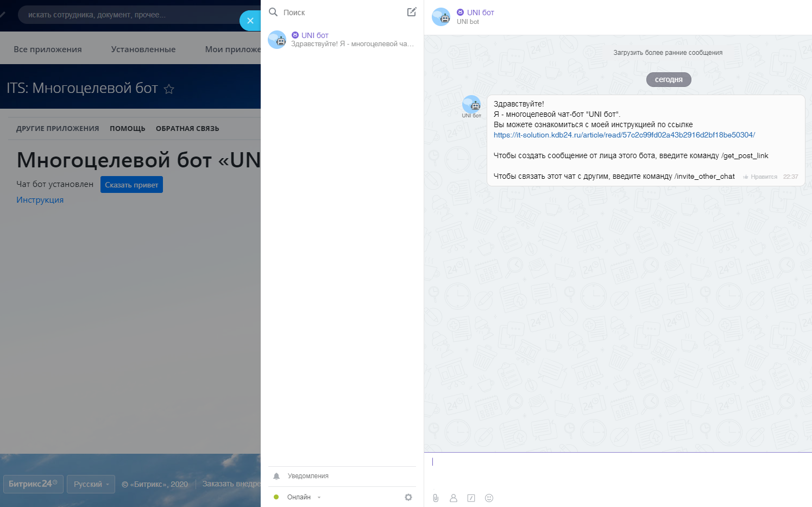The image size is (812, 507).
Task: Open the Заказать внедрение footer link
Action: pyautogui.click(x=231, y=484)
